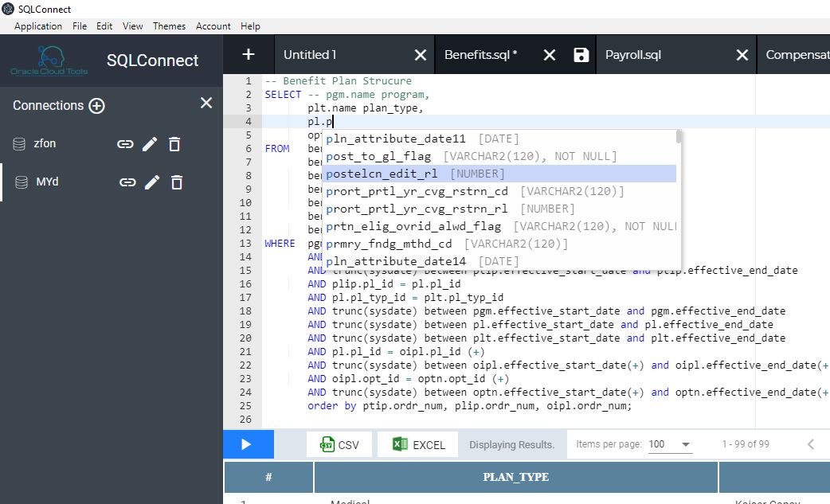Open the Help menu
Screen dimensions: 830x504
click(x=250, y=26)
